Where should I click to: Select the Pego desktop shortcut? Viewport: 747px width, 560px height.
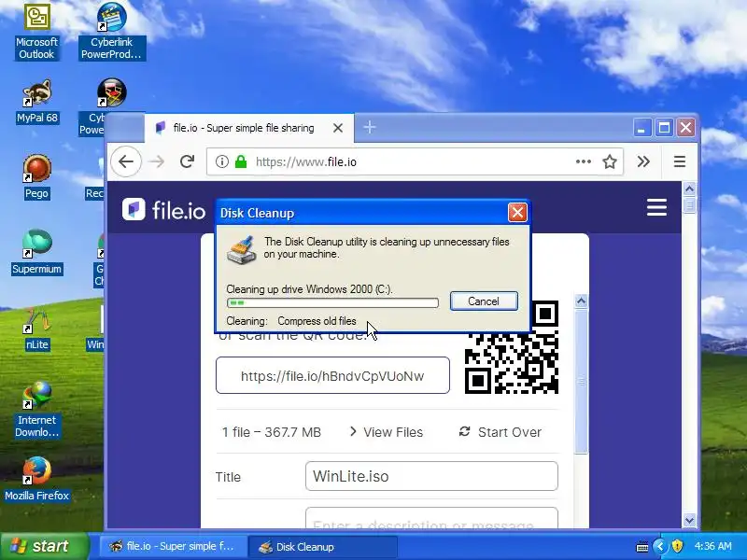[36, 177]
